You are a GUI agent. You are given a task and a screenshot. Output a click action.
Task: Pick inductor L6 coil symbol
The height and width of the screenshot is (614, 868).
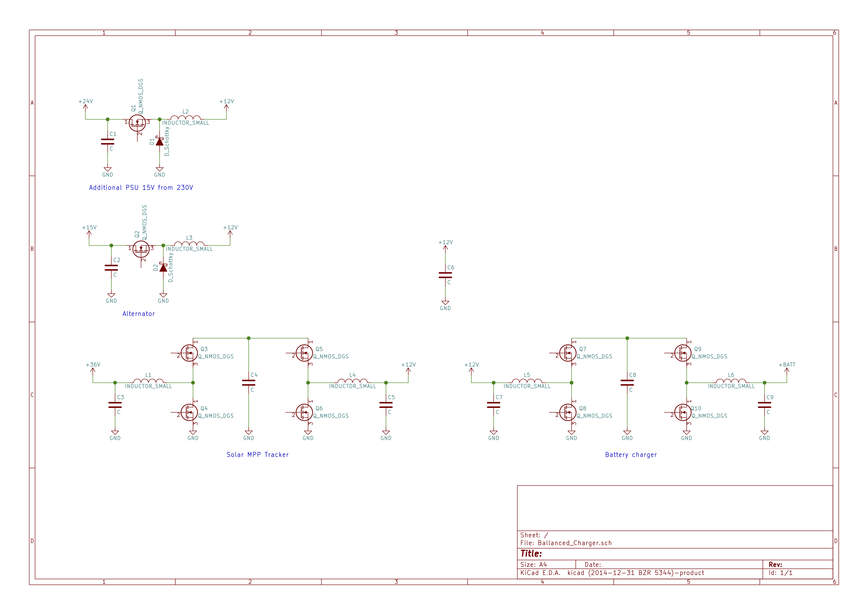731,381
